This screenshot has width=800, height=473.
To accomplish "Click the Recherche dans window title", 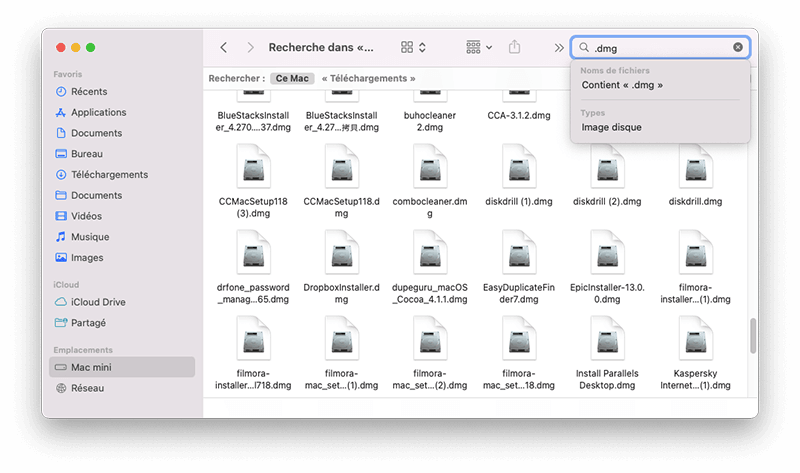I will [321, 47].
